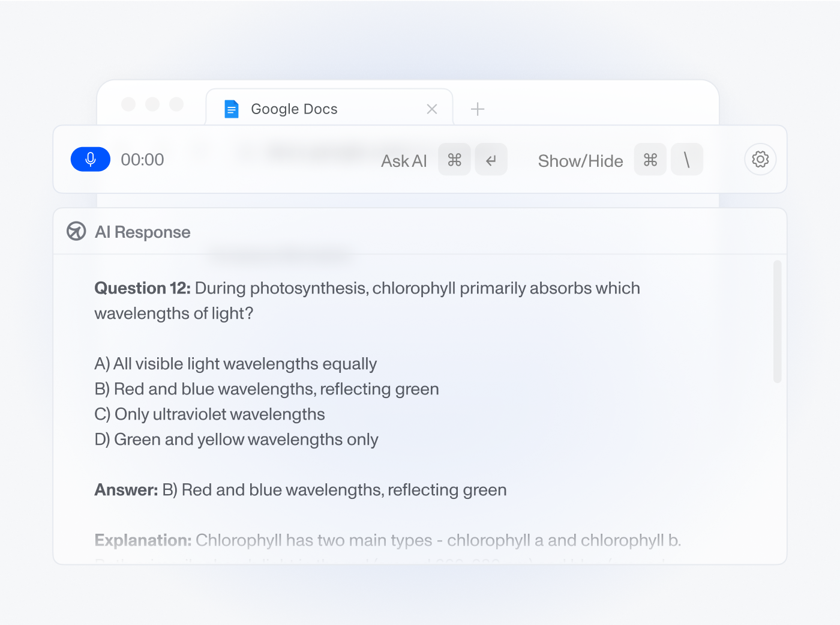Toggle overlay visibility using Show/Hide
The width and height of the screenshot is (840, 625).
click(580, 160)
